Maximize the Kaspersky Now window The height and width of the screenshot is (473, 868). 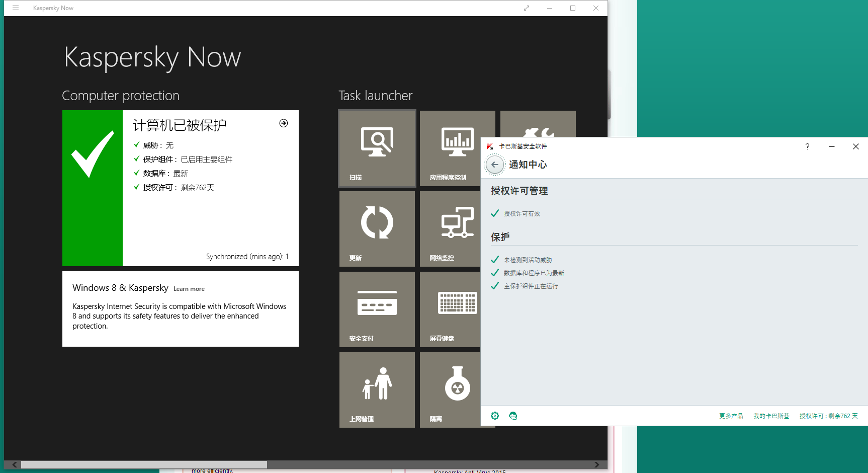pos(573,8)
